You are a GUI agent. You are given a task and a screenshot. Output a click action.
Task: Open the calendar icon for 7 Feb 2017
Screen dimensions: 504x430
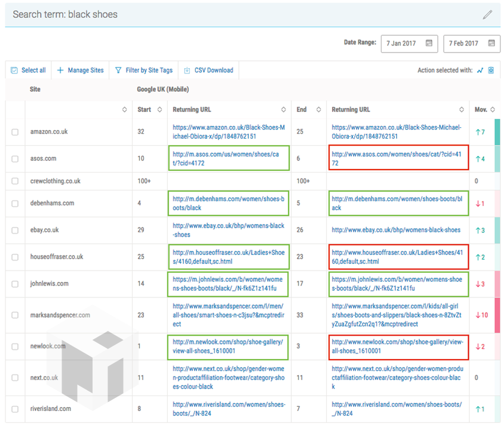pyautogui.click(x=491, y=44)
